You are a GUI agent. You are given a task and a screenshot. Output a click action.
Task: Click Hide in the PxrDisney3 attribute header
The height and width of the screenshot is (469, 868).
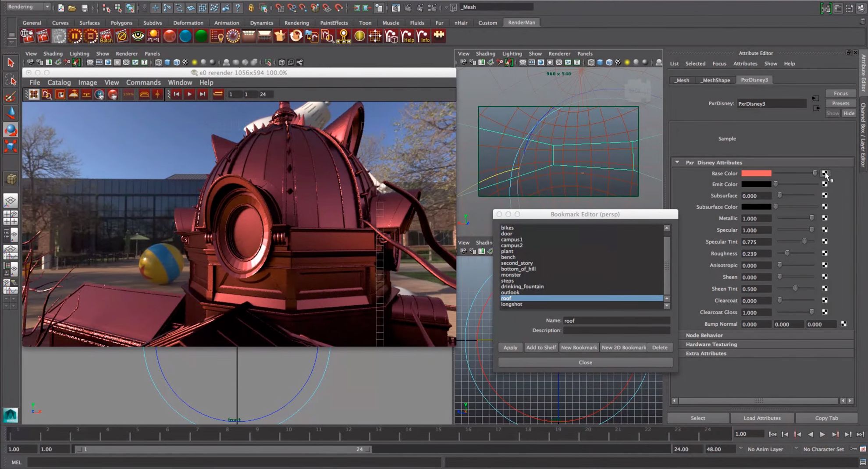849,113
